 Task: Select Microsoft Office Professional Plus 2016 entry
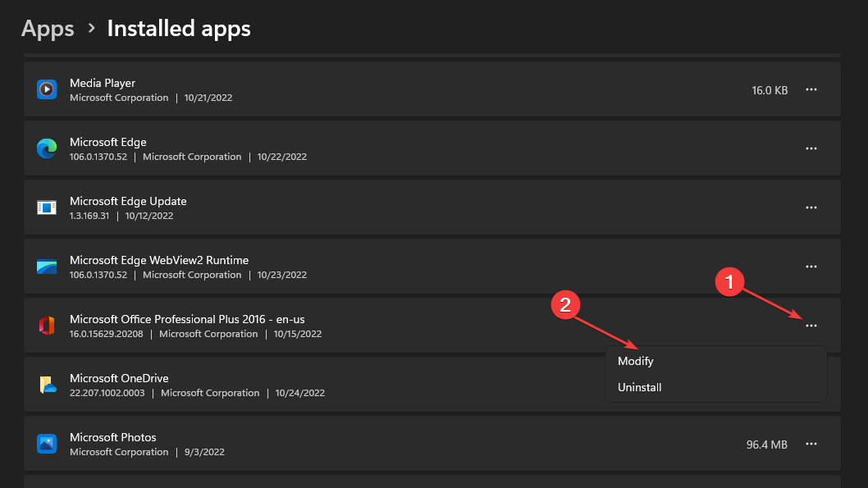[432, 326]
